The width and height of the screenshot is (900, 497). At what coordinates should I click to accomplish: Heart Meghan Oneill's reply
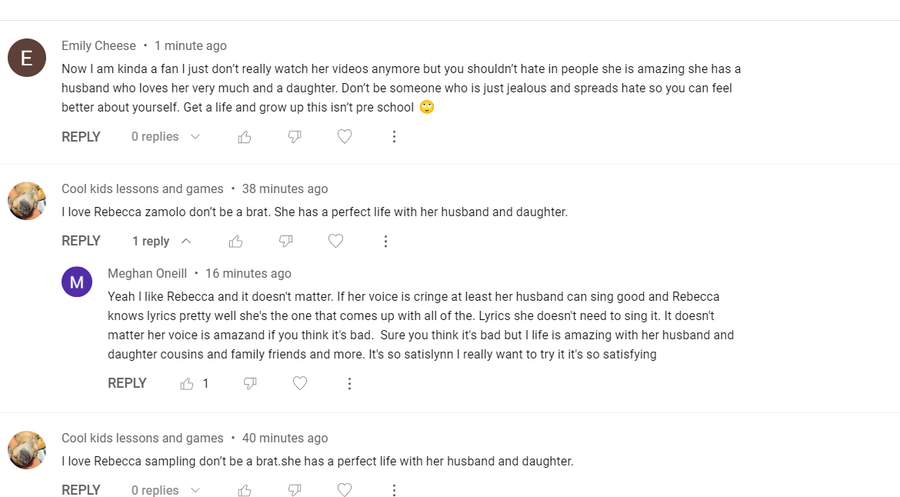tap(299, 383)
